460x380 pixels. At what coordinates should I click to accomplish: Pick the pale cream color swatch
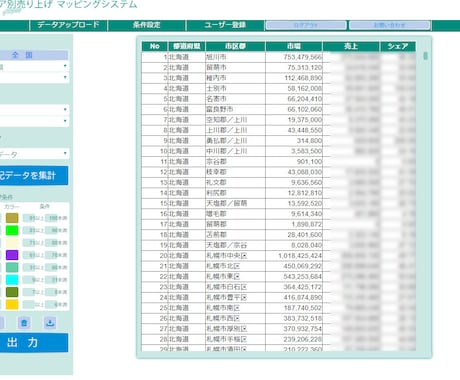pos(12,243)
